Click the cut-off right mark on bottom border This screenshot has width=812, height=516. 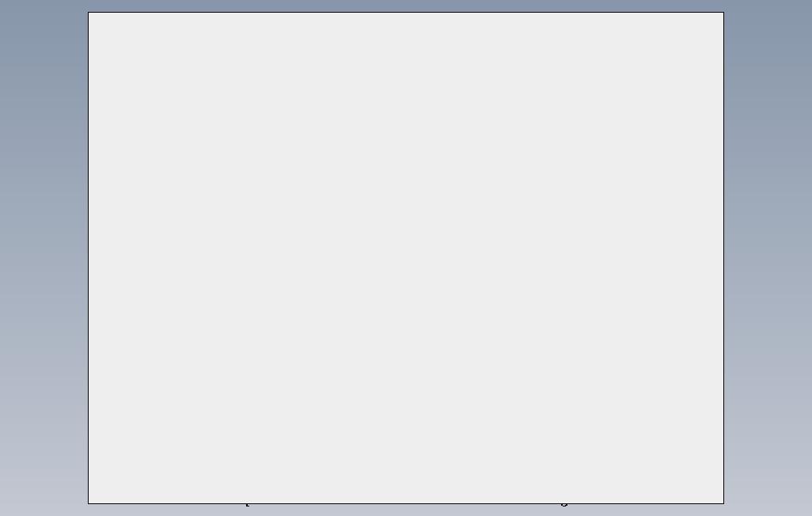click(564, 504)
